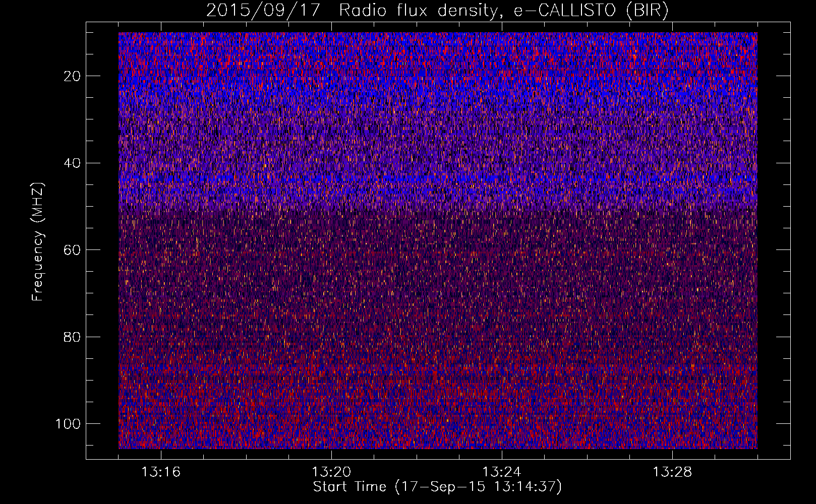Click the 'Start Time (17-Sep-15 13:14:37)' label

[x=437, y=487]
